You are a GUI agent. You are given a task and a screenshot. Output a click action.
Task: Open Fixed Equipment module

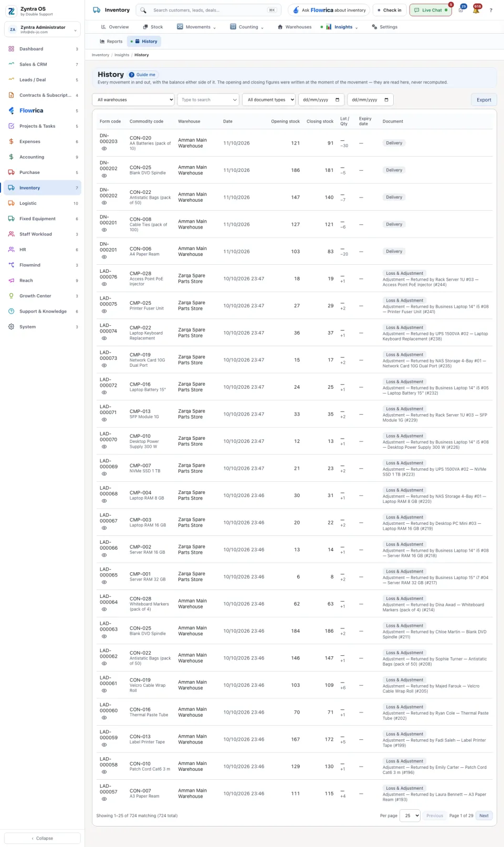pyautogui.click(x=43, y=219)
